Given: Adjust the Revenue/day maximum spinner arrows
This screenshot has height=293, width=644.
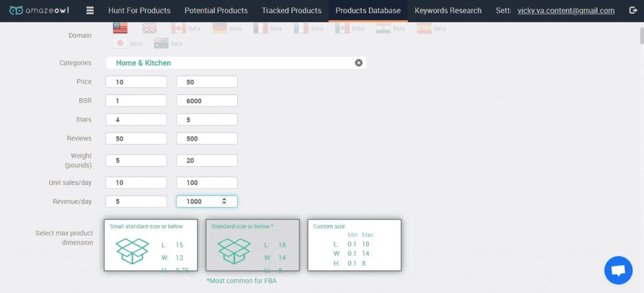Looking at the screenshot, I should tap(224, 201).
